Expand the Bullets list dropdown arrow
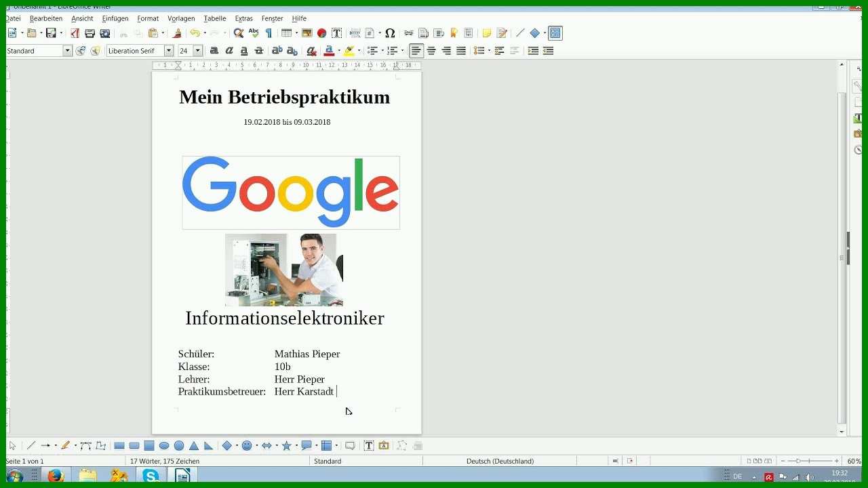Viewport: 868px width, 488px height. coord(382,51)
